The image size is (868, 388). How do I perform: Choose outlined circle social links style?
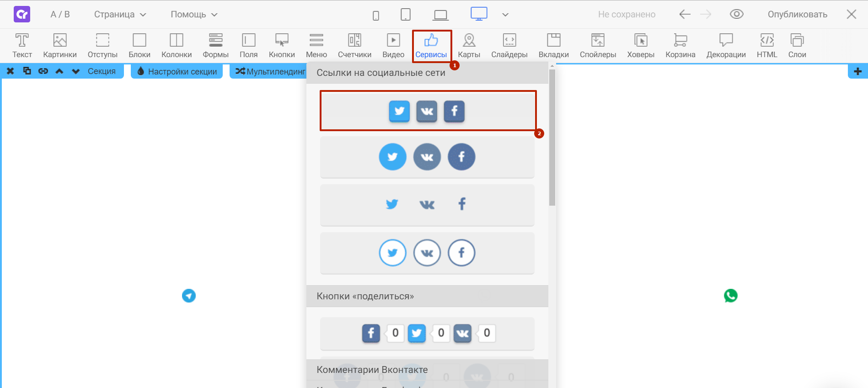(x=427, y=253)
